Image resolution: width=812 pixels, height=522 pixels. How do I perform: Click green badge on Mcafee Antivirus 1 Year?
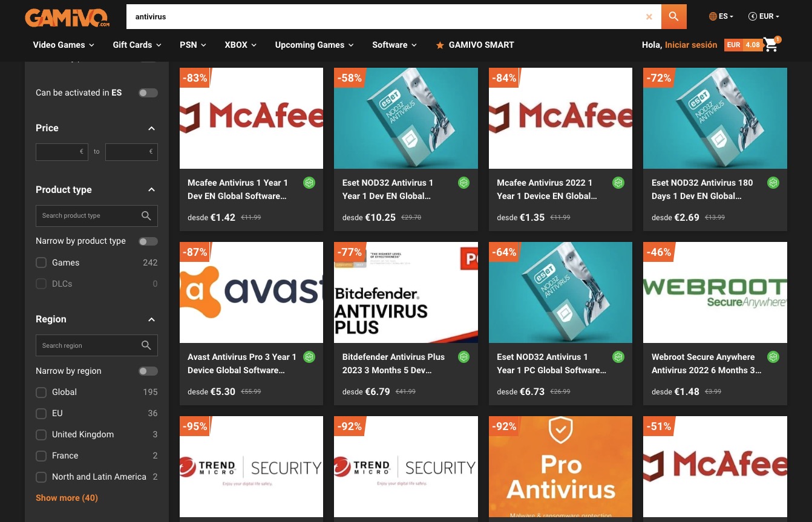click(x=309, y=183)
